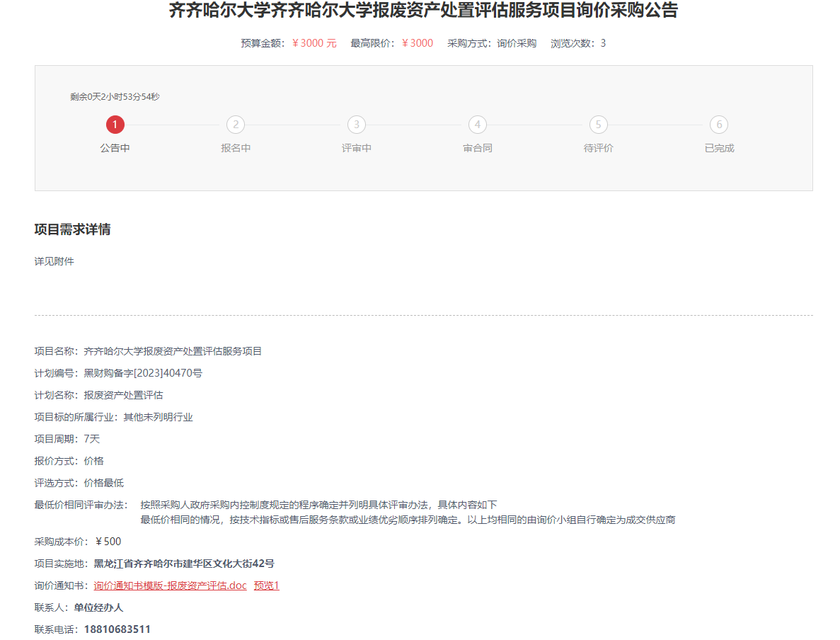Image resolution: width=840 pixels, height=640 pixels.
Task: Click the 预算金额 ¥3000 元 value
Action: tap(314, 43)
